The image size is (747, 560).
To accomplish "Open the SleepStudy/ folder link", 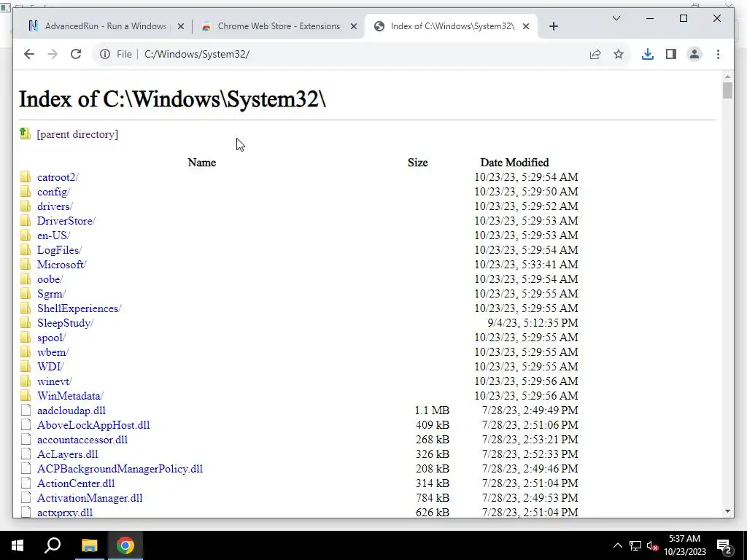I will pos(65,323).
